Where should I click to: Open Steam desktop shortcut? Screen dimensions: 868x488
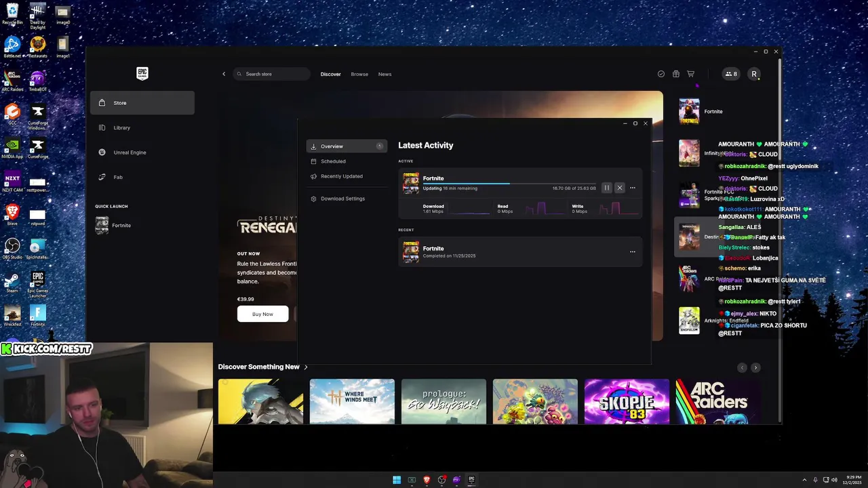12,282
